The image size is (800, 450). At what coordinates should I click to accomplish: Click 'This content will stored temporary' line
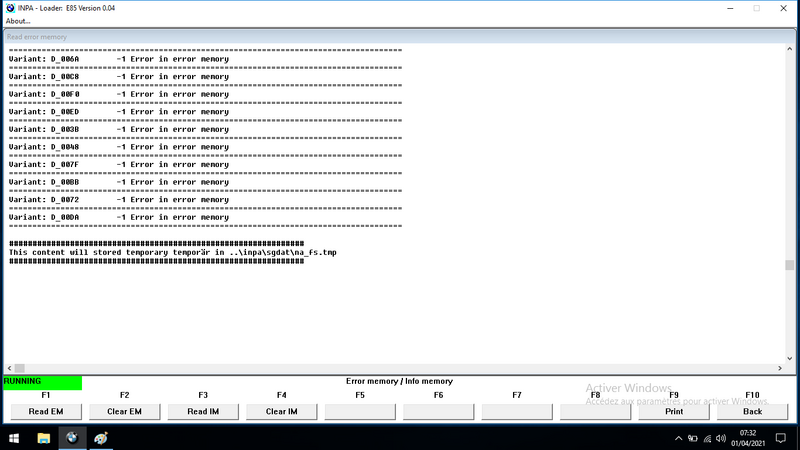point(172,253)
